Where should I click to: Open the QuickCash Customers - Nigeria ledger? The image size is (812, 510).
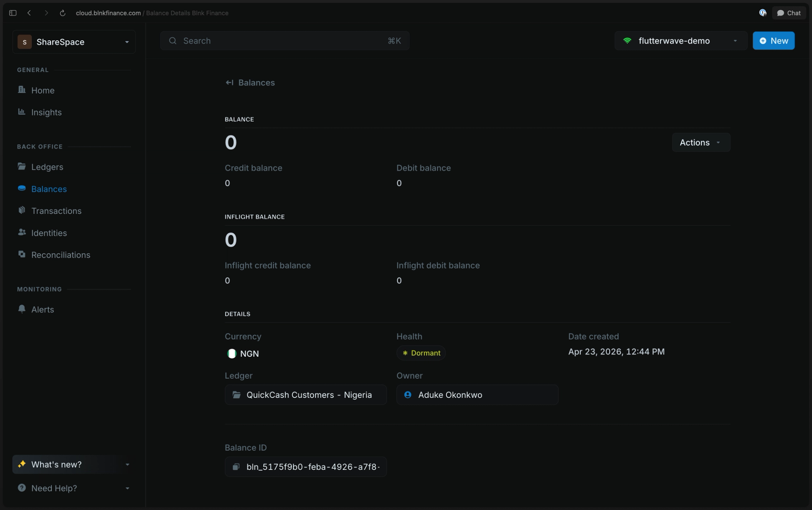click(306, 395)
